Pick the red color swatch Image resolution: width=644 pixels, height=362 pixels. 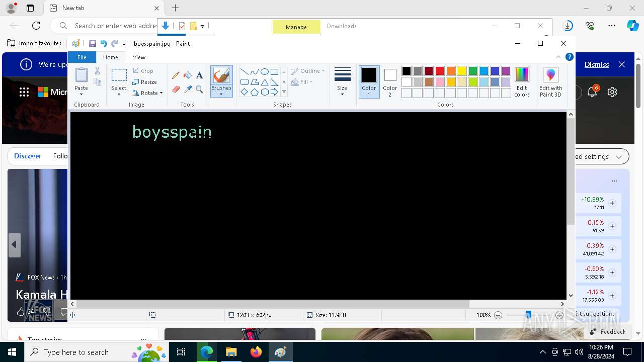coord(440,71)
